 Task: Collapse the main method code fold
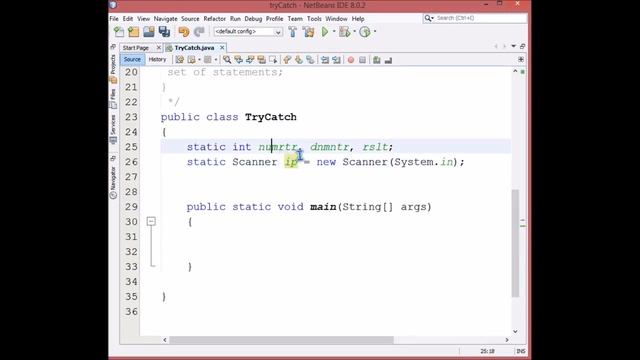(151, 221)
